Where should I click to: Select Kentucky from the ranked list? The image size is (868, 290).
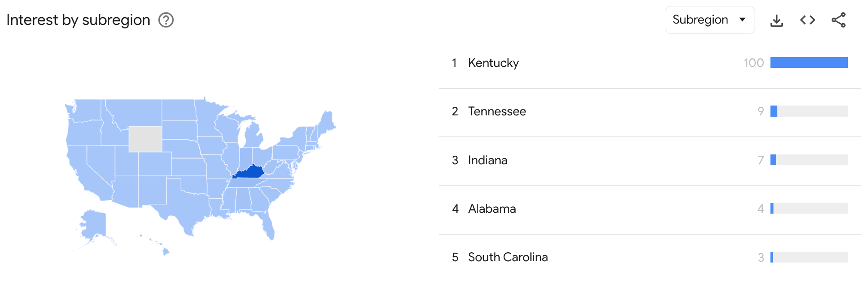coord(493,63)
